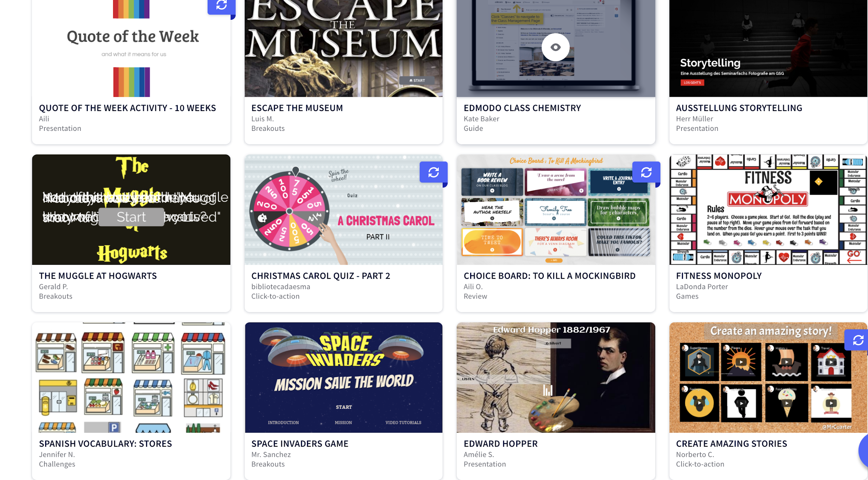Open the Space Invaders Game title link
The width and height of the screenshot is (868, 480).
pos(300,444)
